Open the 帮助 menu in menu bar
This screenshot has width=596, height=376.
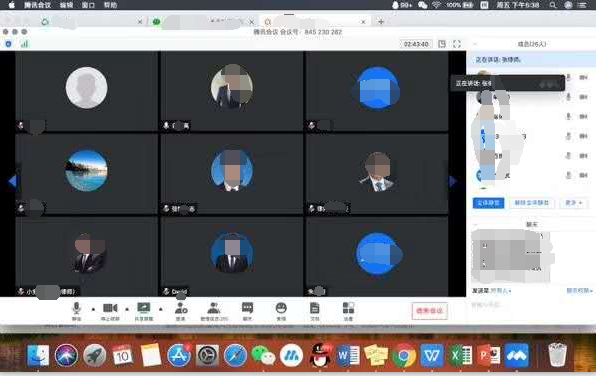coord(111,5)
